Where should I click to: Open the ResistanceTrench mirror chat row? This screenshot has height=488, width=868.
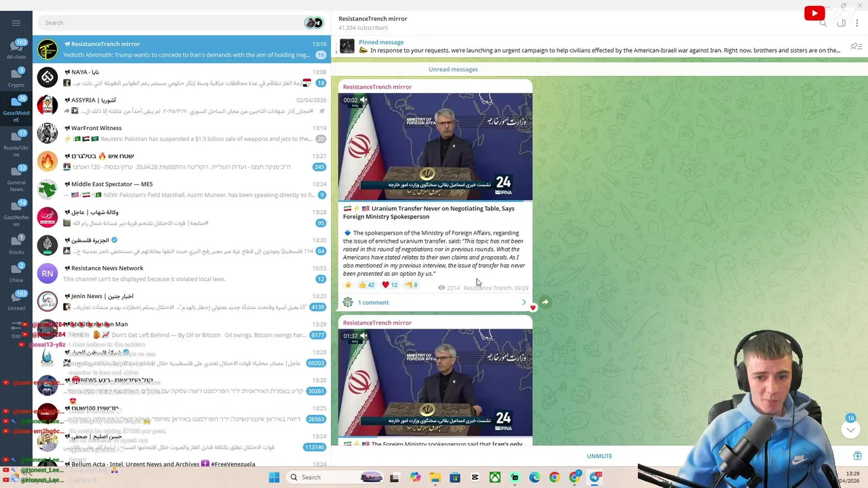pos(182,49)
